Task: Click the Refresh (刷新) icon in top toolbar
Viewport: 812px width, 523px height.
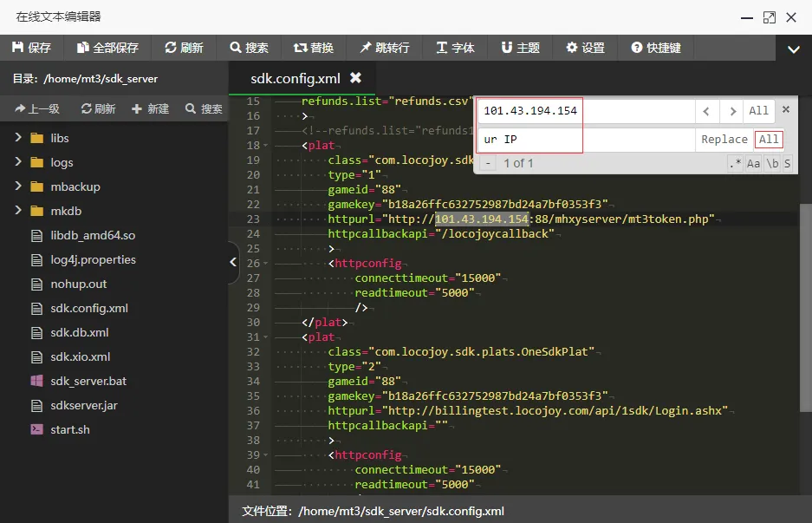Action: click(x=171, y=48)
